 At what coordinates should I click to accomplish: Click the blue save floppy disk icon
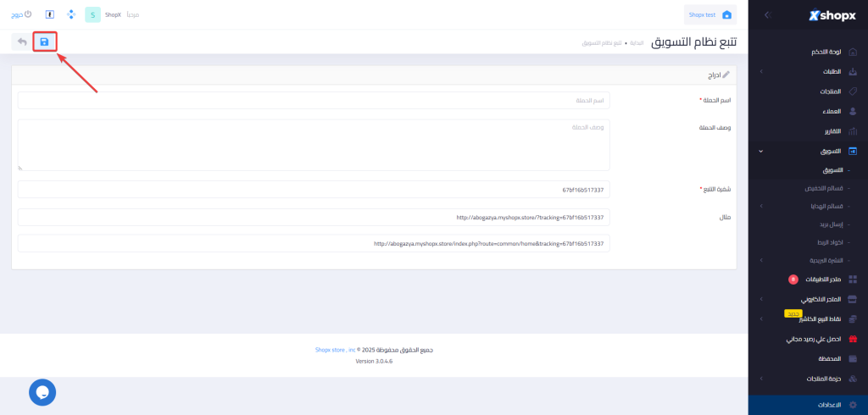44,41
